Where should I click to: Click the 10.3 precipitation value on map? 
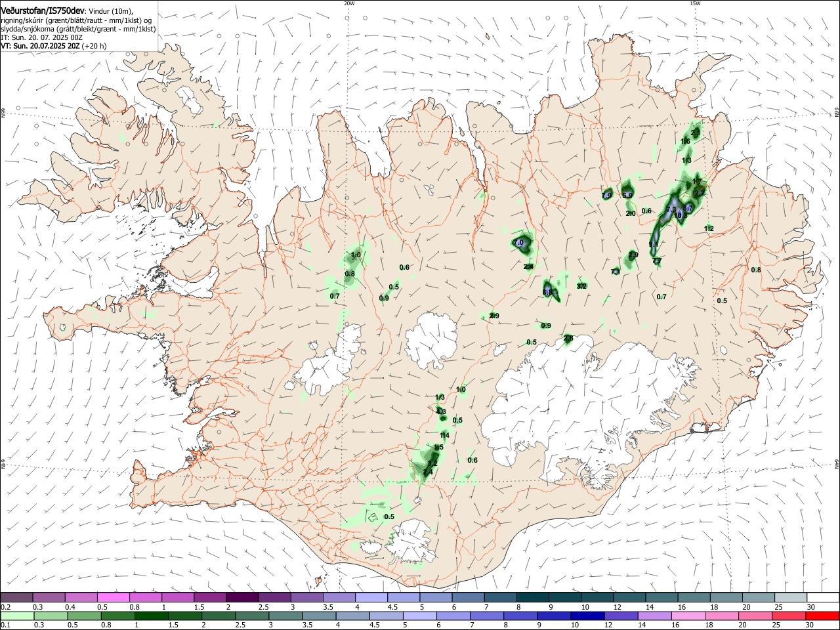[x=682, y=215]
